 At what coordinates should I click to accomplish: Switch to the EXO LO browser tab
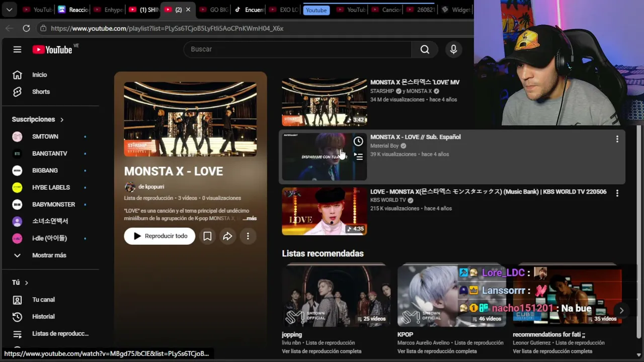[284, 10]
